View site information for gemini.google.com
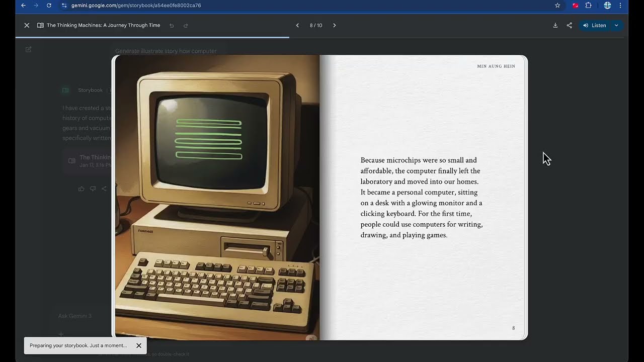Viewport: 644px width, 362px height. pos(64,6)
